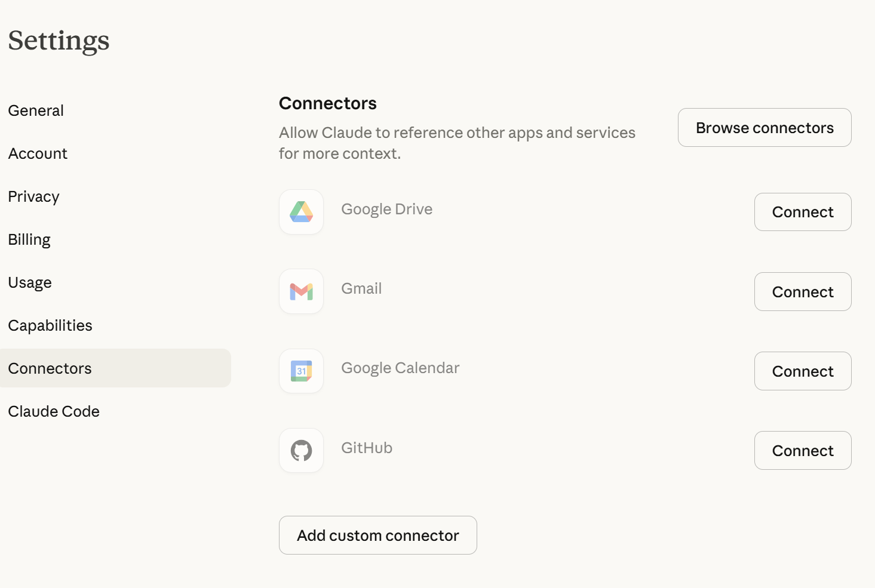Open the Privacy settings section
Image resolution: width=875 pixels, height=588 pixels.
click(x=33, y=196)
